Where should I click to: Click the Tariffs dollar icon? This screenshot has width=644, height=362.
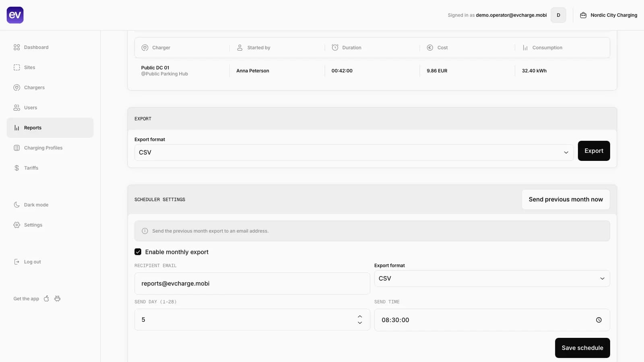17,168
